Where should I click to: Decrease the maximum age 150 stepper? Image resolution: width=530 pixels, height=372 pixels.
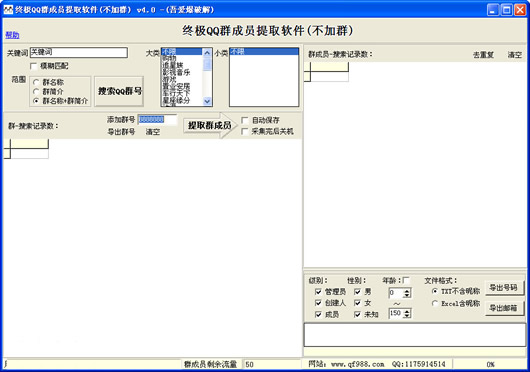click(407, 316)
